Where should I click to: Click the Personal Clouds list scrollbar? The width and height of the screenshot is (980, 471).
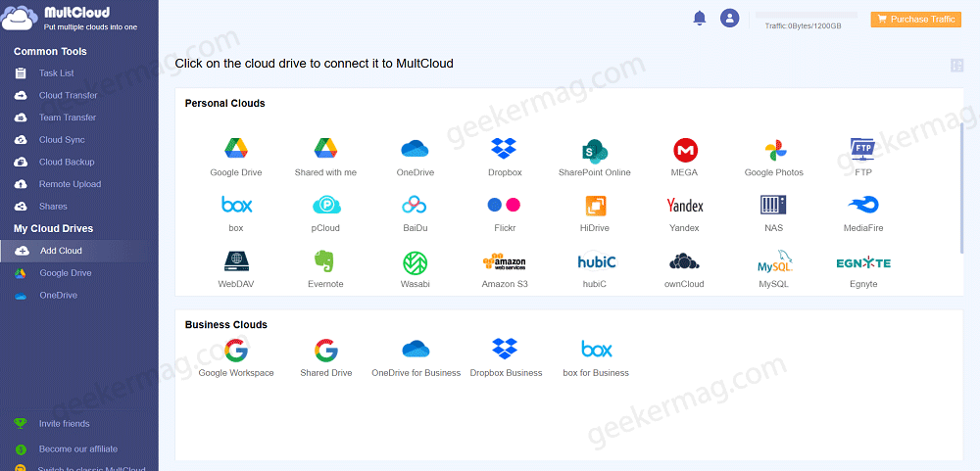[x=962, y=187]
